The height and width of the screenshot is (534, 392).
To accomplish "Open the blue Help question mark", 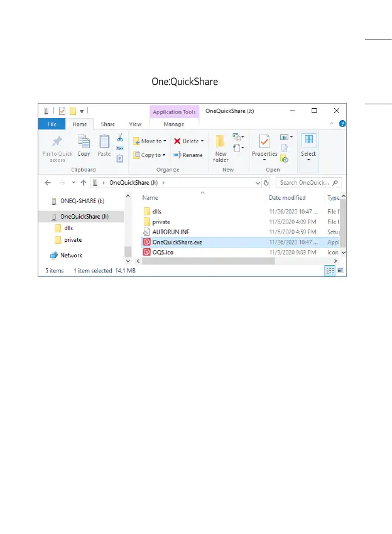I will click(x=342, y=124).
